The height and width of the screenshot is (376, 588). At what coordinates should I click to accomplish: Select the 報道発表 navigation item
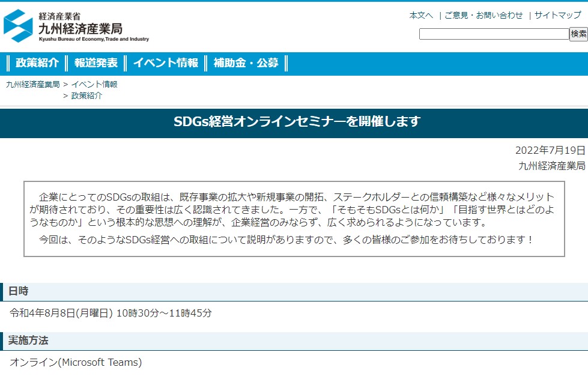96,63
